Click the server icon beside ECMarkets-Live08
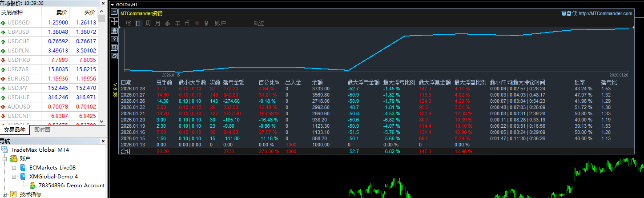644x198 pixels. click(x=23, y=168)
